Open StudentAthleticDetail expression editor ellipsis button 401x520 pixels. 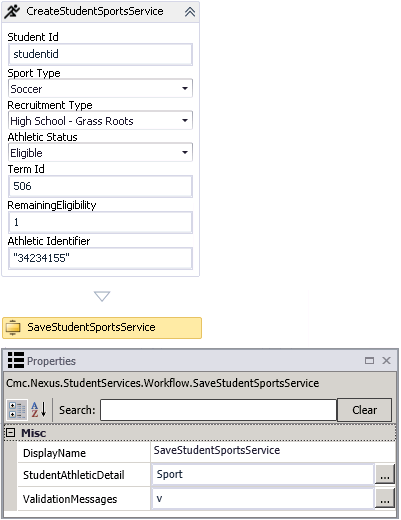tap(385, 475)
